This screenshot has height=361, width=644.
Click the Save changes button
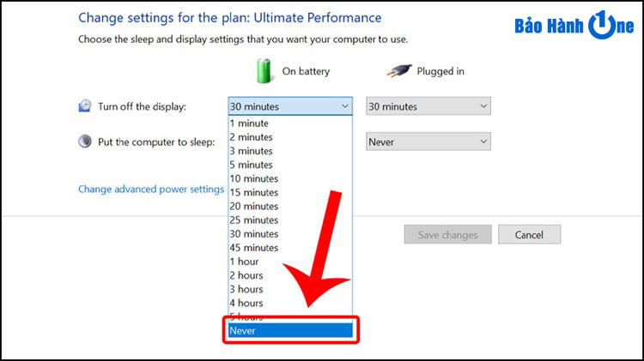tap(447, 234)
